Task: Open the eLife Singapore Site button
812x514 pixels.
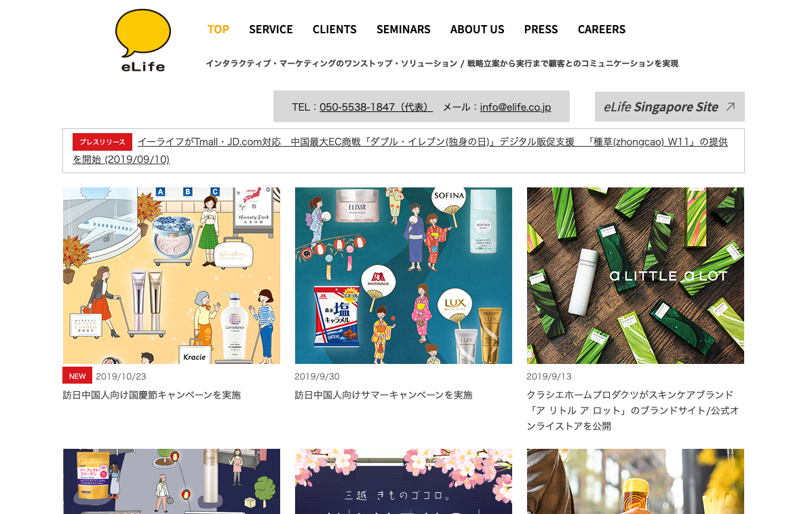Action: pos(670,107)
